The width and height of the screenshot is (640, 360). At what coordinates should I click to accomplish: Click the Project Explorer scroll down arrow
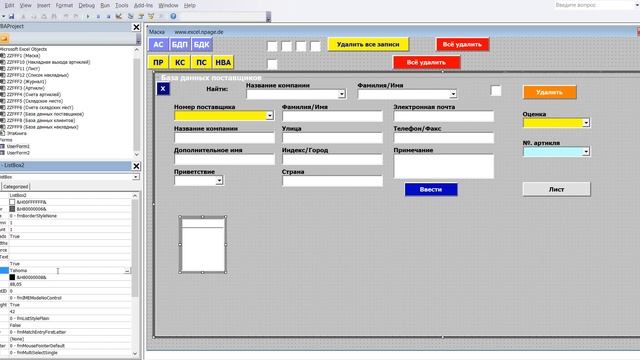click(x=136, y=155)
